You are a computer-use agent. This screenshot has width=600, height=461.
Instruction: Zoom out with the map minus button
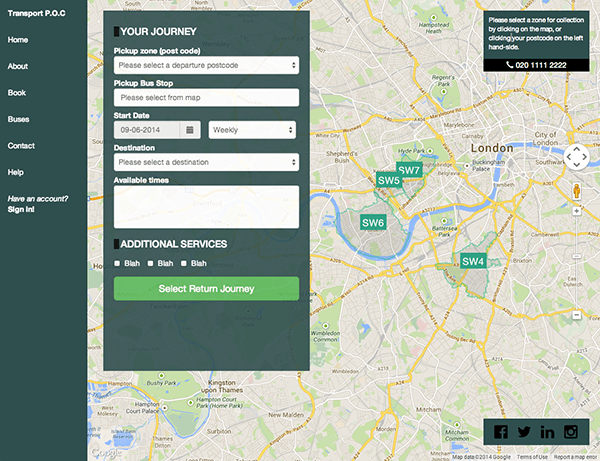(577, 315)
